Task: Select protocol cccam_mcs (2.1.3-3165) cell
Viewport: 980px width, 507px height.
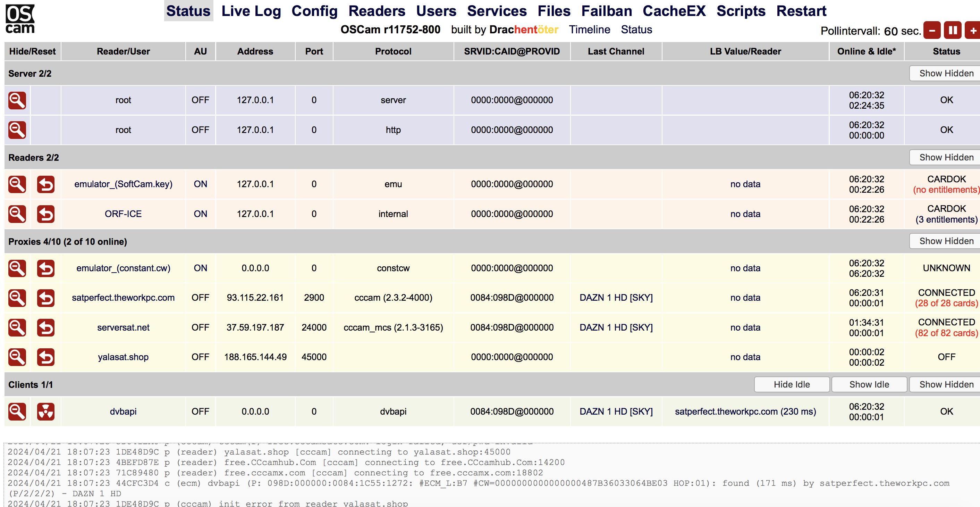Action: pyautogui.click(x=394, y=328)
